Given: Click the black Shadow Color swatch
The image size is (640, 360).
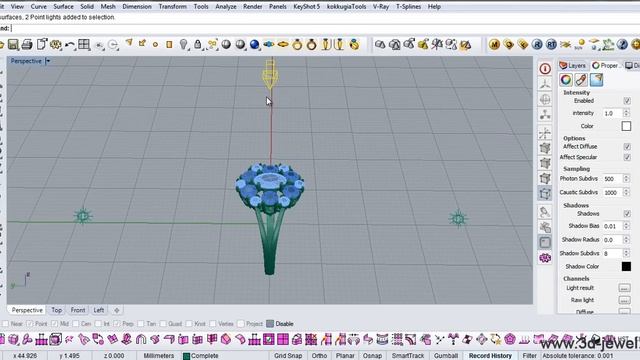Looking at the screenshot, I should pyautogui.click(x=626, y=267).
